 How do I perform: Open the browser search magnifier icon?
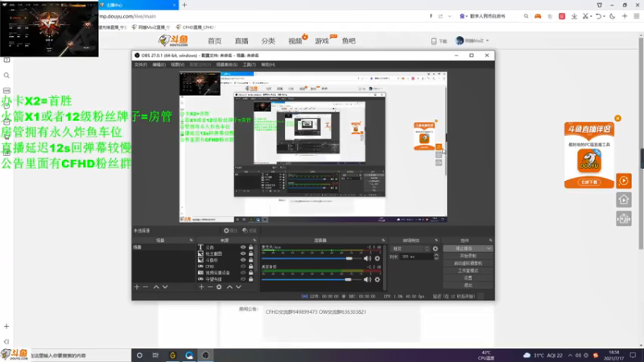(526, 16)
